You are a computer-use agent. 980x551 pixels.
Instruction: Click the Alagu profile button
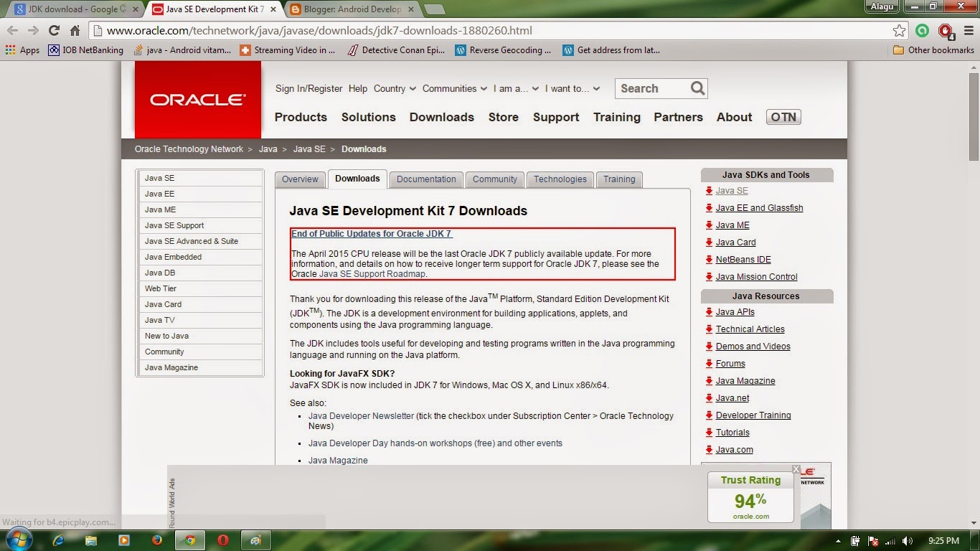click(x=882, y=6)
